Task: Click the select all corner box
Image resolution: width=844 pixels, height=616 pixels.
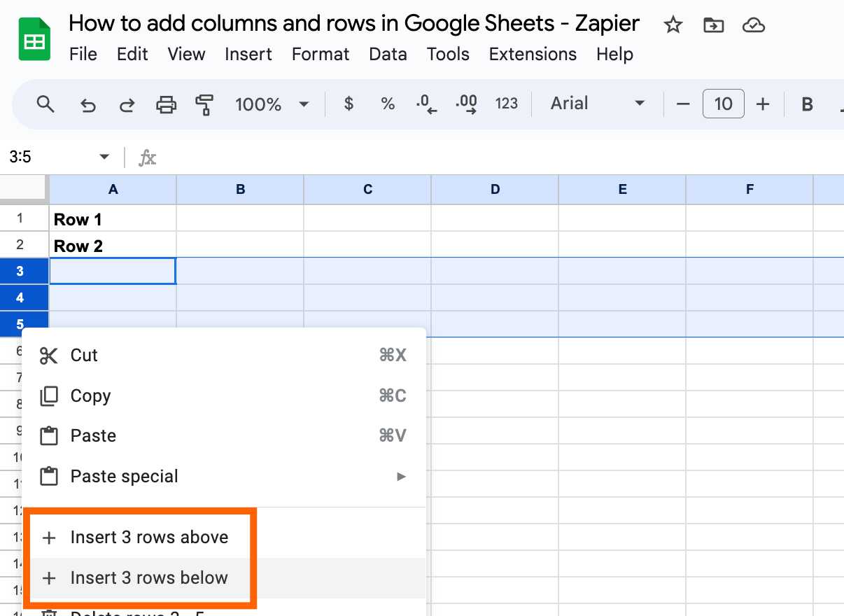Action: tap(23, 190)
